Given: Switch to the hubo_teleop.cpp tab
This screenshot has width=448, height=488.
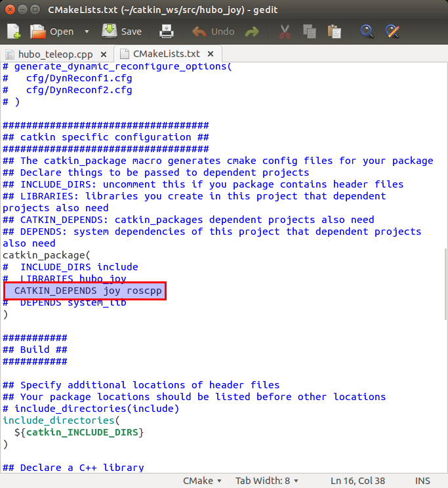Looking at the screenshot, I should (55, 54).
